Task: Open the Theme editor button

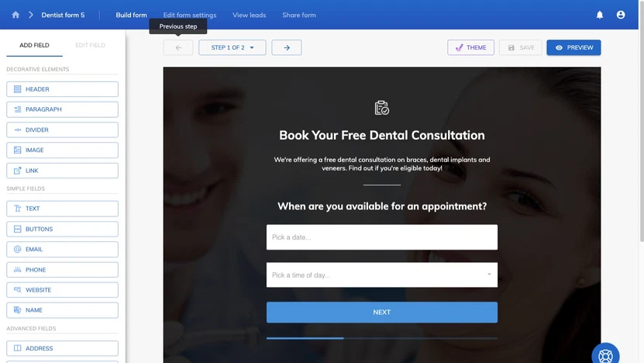Action: click(x=470, y=47)
